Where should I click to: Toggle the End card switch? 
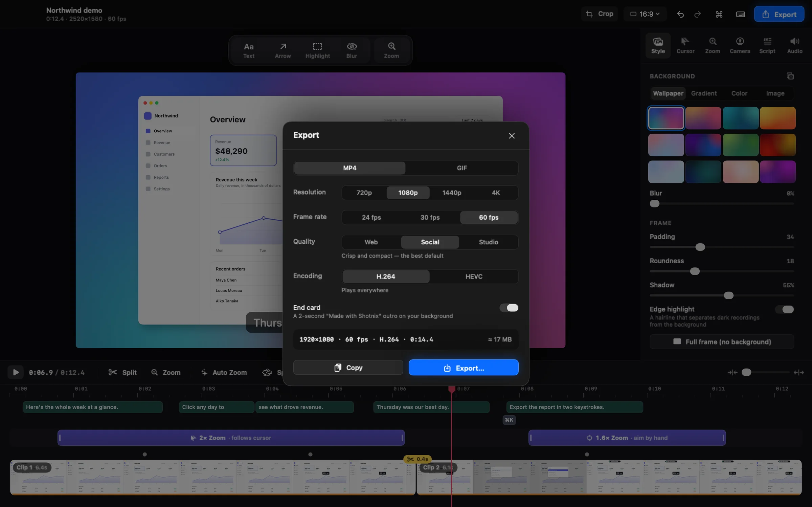[x=509, y=308]
